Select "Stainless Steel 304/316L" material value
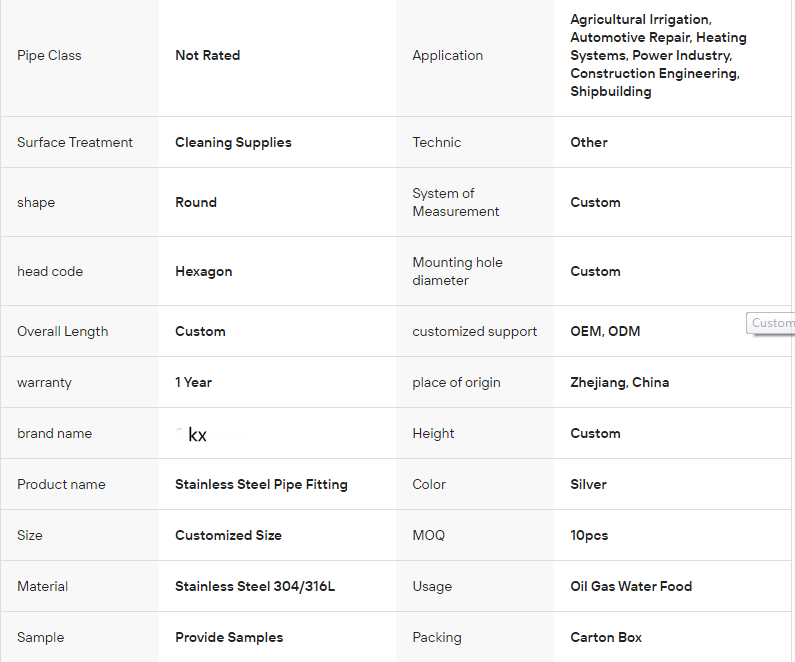The width and height of the screenshot is (795, 662). pyautogui.click(x=255, y=587)
